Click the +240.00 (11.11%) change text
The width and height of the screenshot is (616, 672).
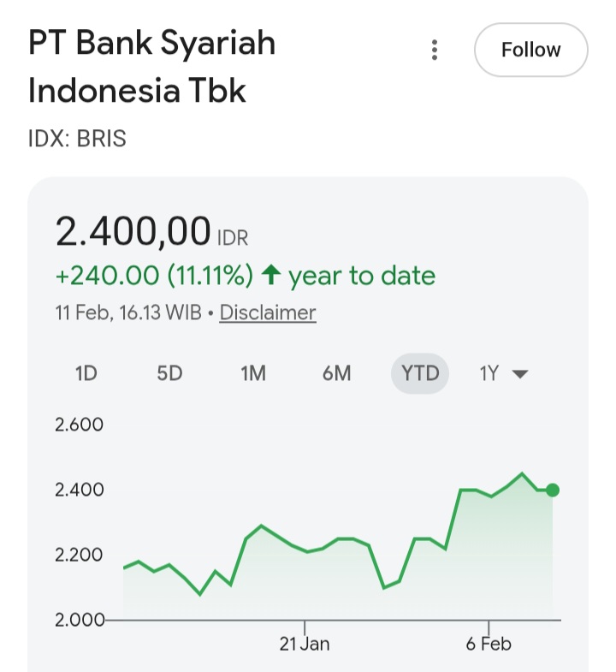tap(154, 276)
